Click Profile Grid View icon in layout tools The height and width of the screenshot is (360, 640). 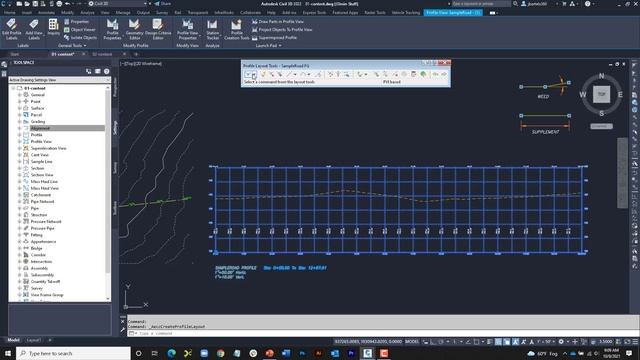point(414,74)
